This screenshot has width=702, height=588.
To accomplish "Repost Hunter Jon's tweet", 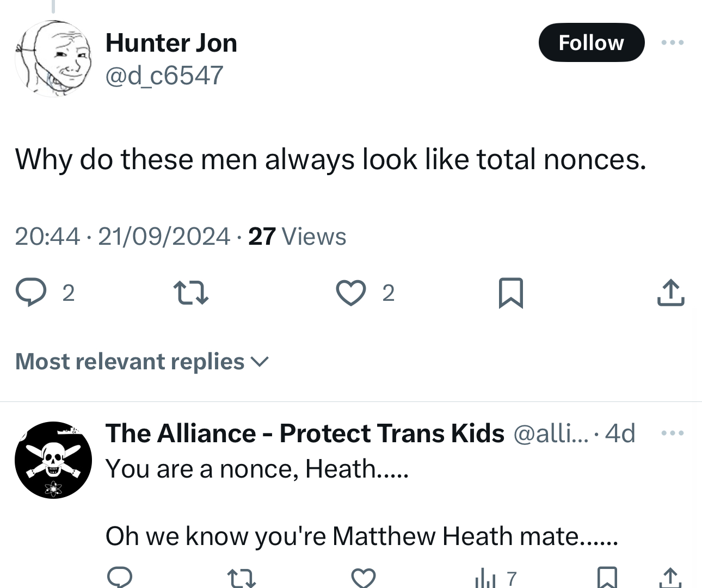I will point(190,292).
